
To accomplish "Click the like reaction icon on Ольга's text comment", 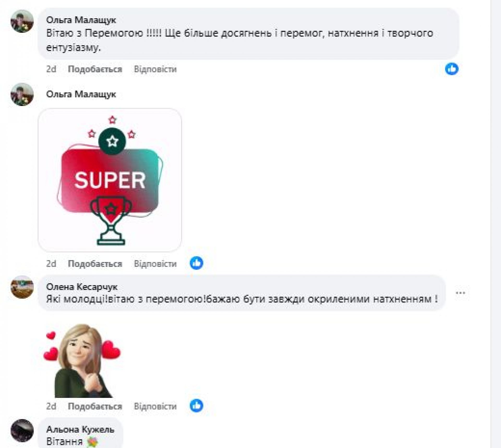I will (x=451, y=69).
